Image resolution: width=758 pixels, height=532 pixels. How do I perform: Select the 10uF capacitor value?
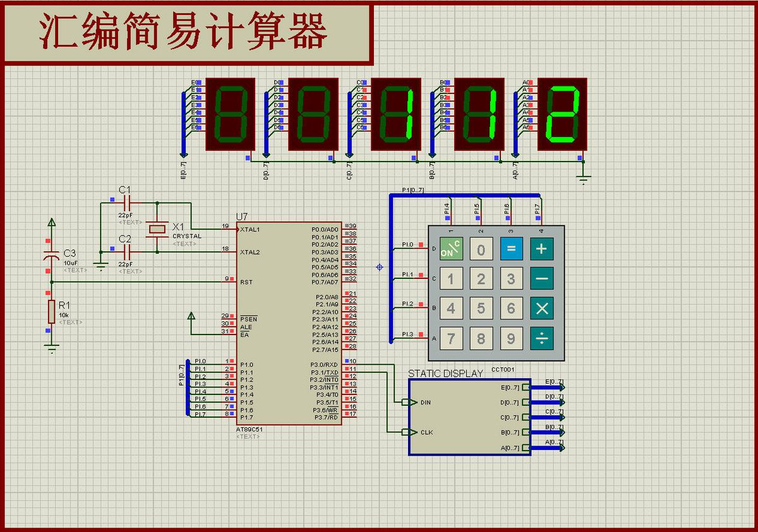[x=71, y=263]
